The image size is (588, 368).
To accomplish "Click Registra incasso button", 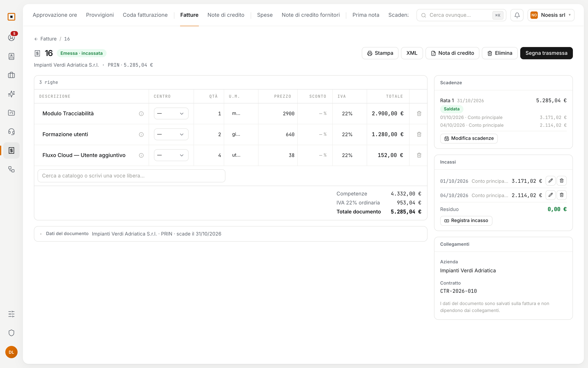I will (x=466, y=221).
